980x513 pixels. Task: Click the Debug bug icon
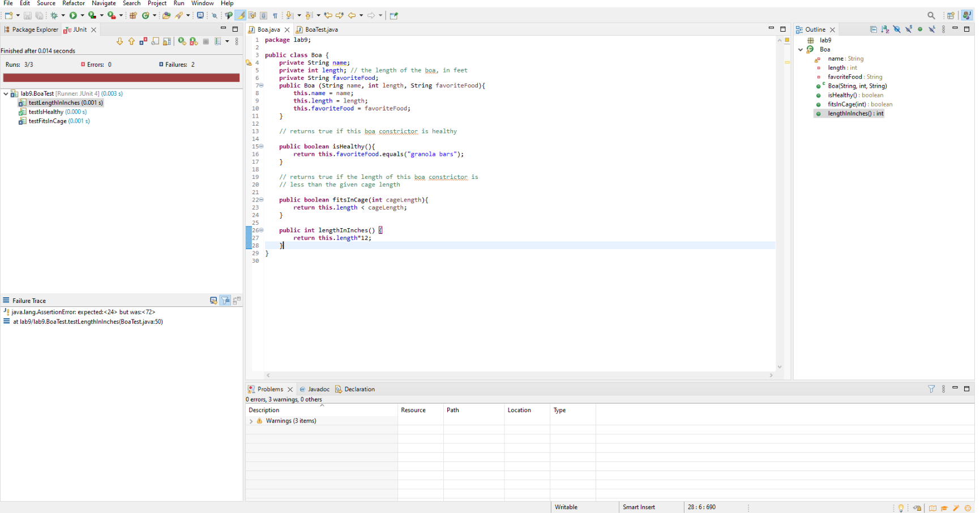pyautogui.click(x=54, y=15)
